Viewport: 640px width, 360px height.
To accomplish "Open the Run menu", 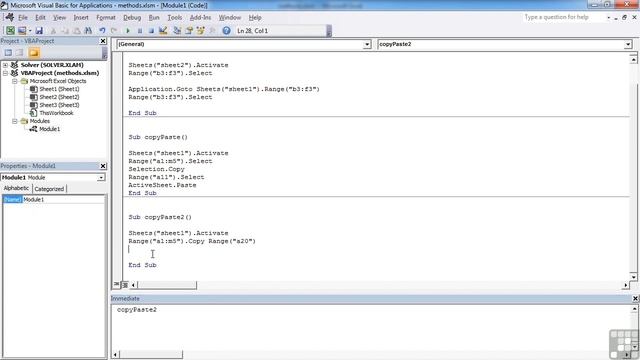I will (x=154, y=18).
